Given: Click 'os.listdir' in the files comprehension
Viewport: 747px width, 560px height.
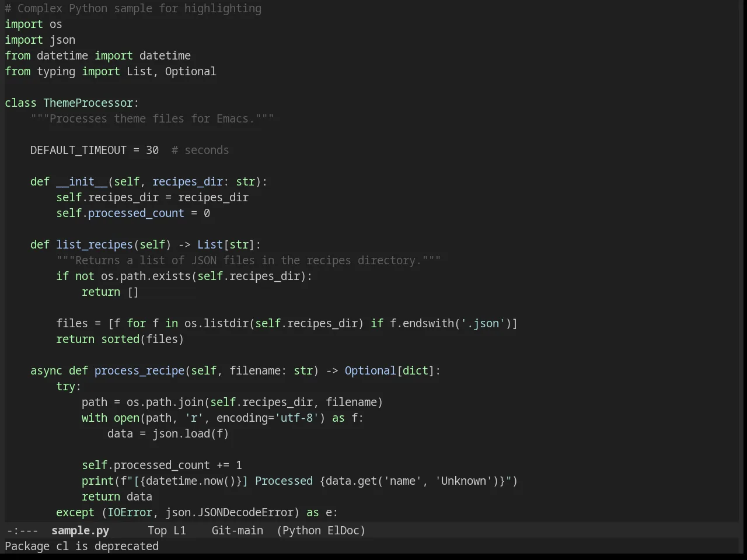Looking at the screenshot, I should click(x=216, y=324).
